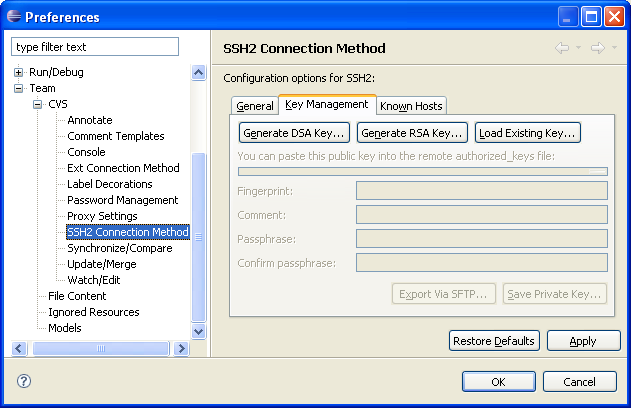
Task: Expand the Run/Debug tree node
Action: 19,72
